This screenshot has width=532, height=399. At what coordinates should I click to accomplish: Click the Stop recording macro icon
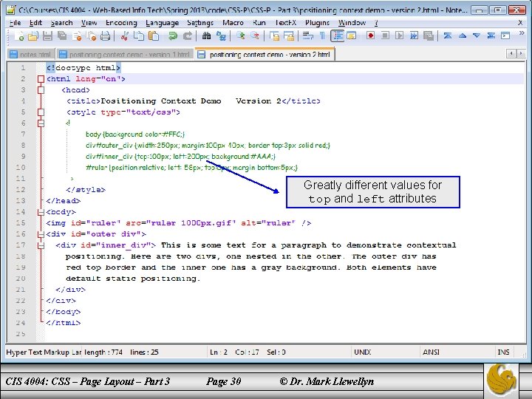[x=385, y=35]
